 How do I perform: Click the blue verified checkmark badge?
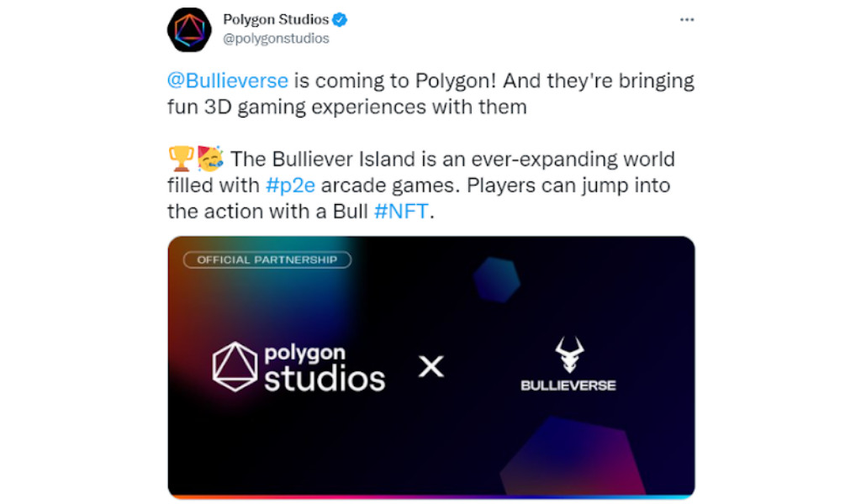[340, 20]
